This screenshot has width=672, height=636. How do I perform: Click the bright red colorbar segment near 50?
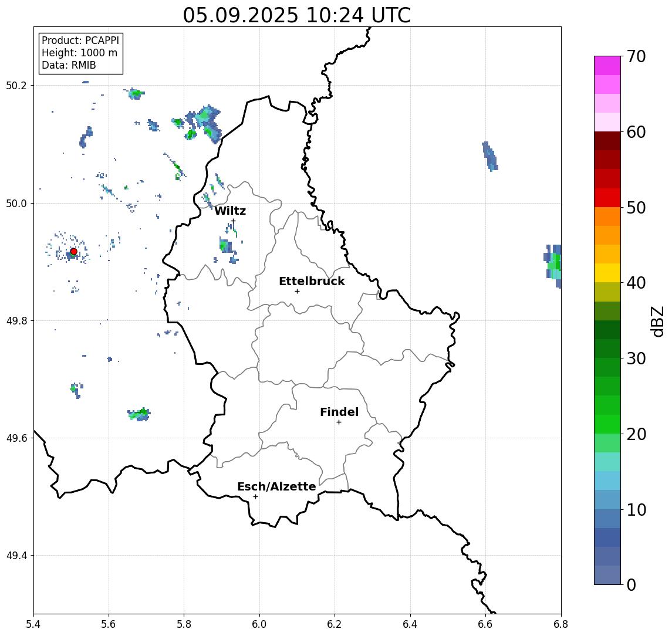[x=607, y=198]
